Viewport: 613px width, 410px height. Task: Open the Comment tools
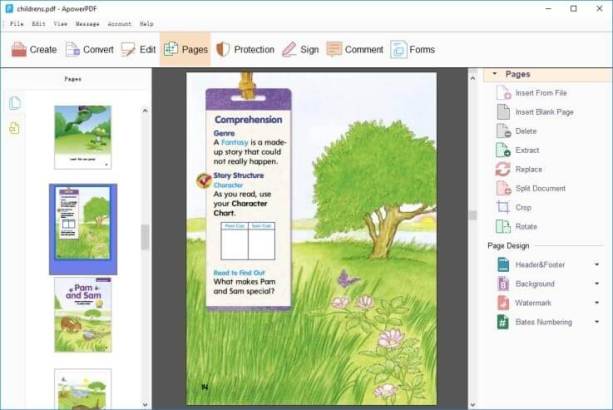355,50
